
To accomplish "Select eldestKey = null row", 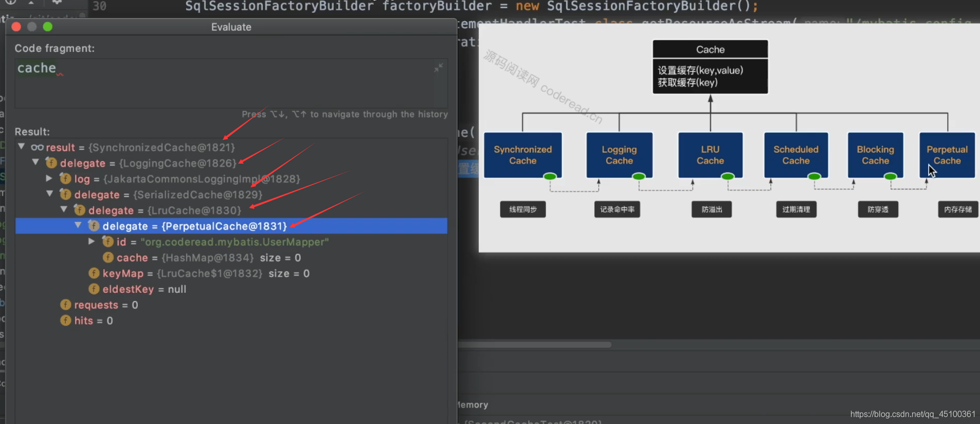I will point(231,289).
